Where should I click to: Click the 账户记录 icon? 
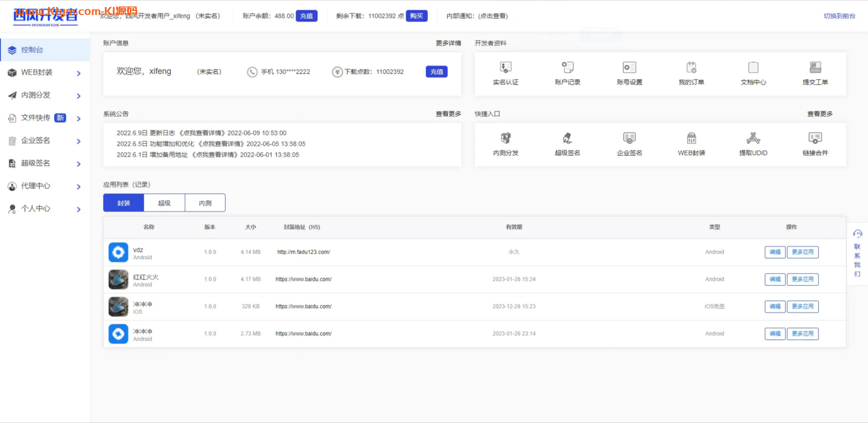[567, 68]
